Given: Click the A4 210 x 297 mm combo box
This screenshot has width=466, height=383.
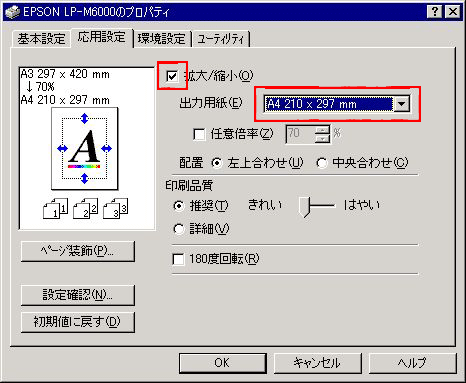Looking at the screenshot, I should coord(337,104).
